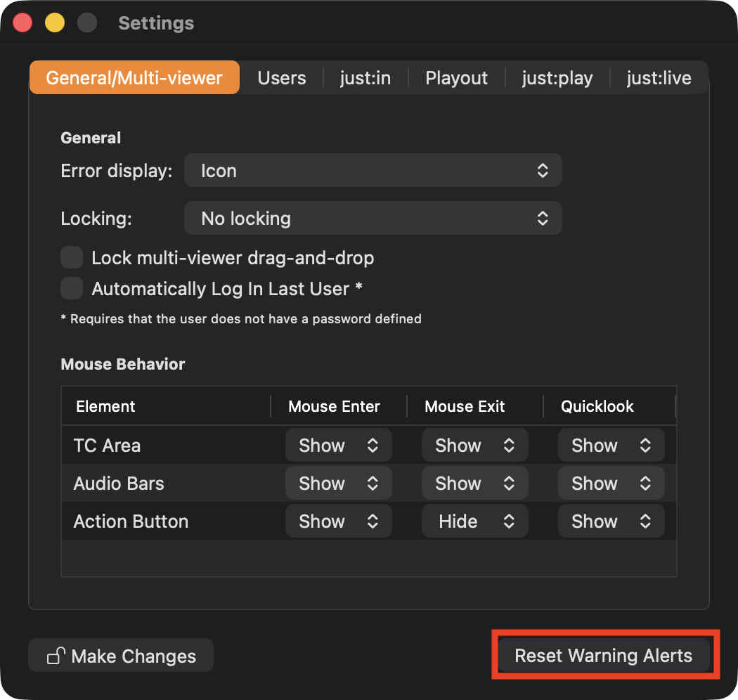The image size is (738, 700).
Task: Click the Make Changes button
Action: (121, 655)
